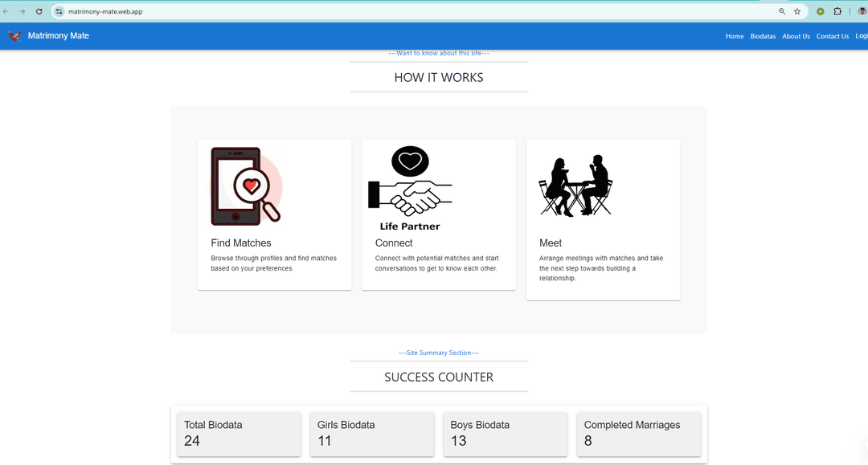Click the green extension icon
The width and height of the screenshot is (868, 465).
pyautogui.click(x=821, y=11)
